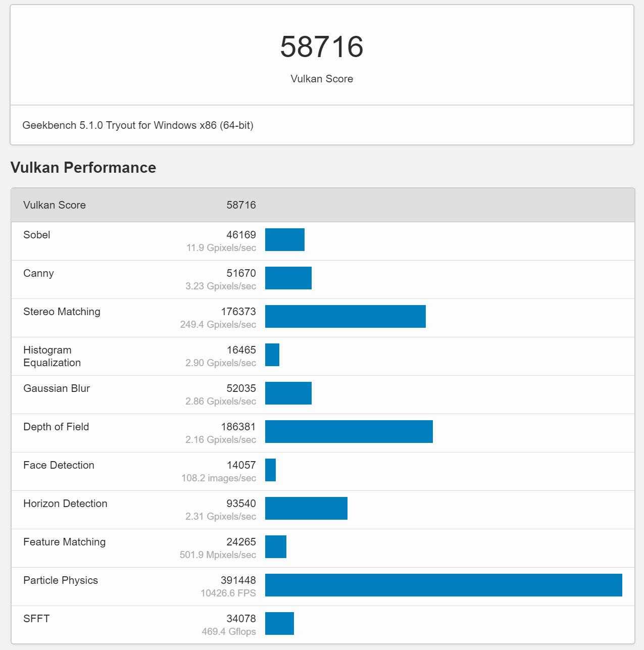
Task: Click the Horizon Detection blue bar
Action: tap(306, 508)
